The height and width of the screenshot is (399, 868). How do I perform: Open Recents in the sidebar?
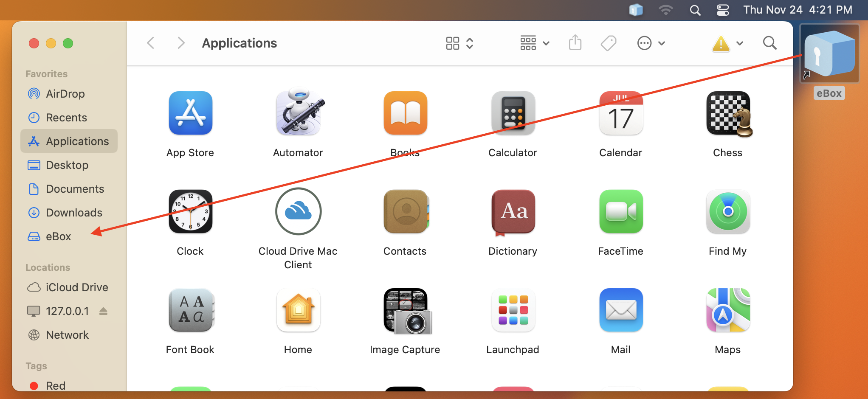69,118
